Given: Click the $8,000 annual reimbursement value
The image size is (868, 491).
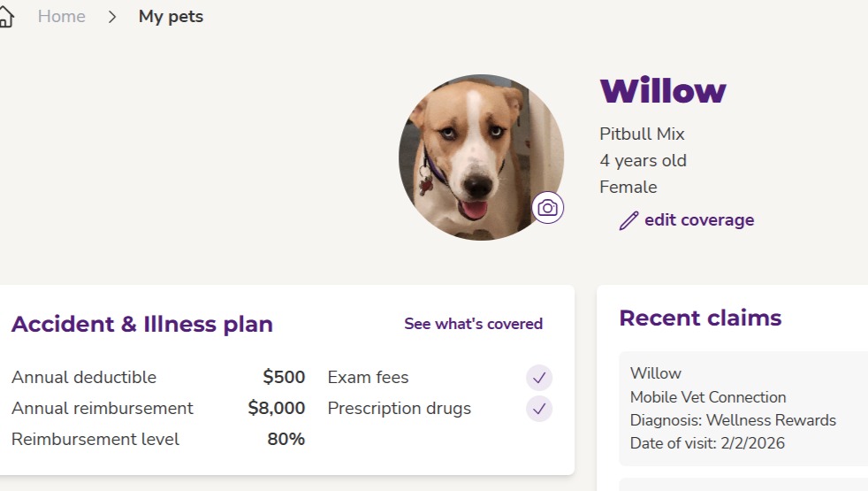Looking at the screenshot, I should [x=276, y=409].
